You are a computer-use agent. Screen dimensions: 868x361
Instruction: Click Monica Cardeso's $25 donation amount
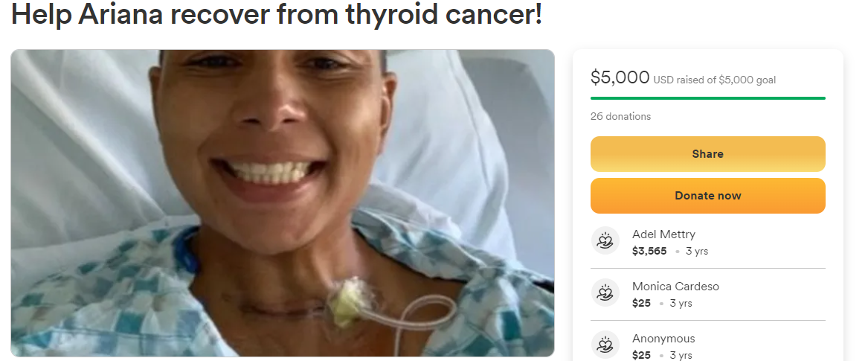[641, 304]
